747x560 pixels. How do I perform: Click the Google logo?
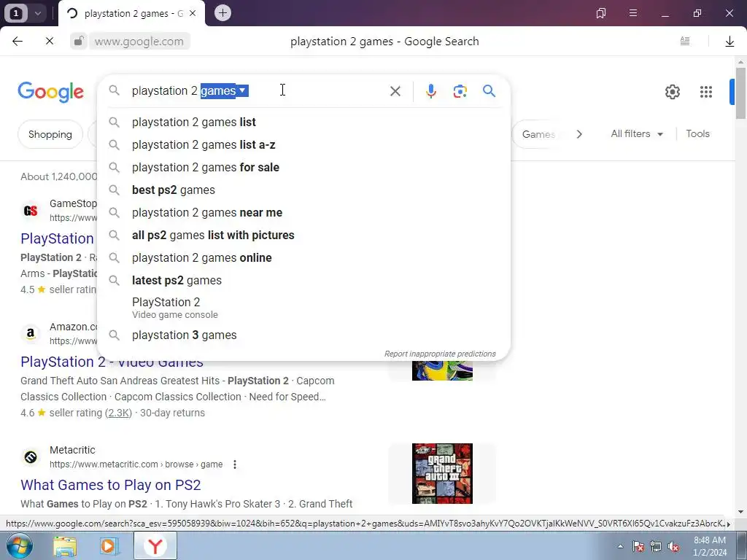(x=50, y=91)
